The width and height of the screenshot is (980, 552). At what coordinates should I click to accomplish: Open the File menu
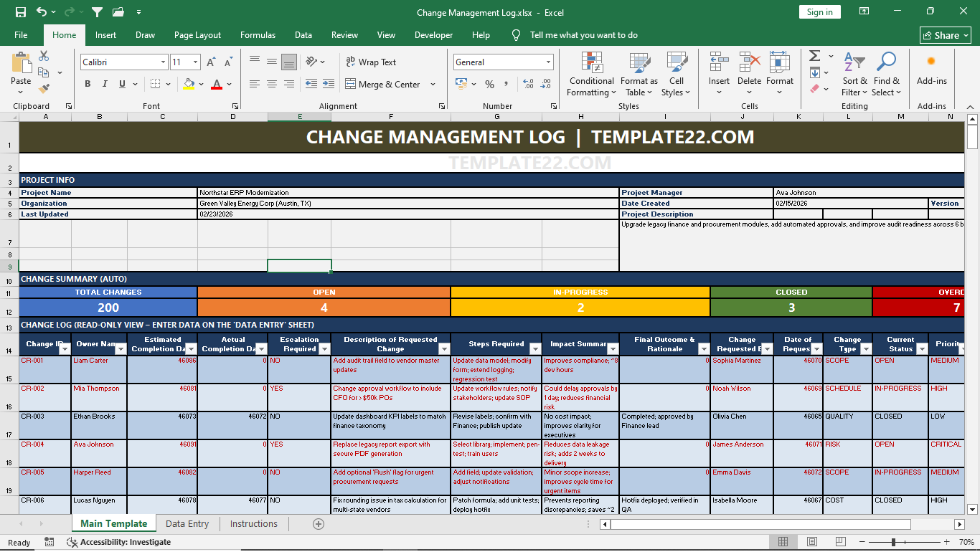pos(21,35)
